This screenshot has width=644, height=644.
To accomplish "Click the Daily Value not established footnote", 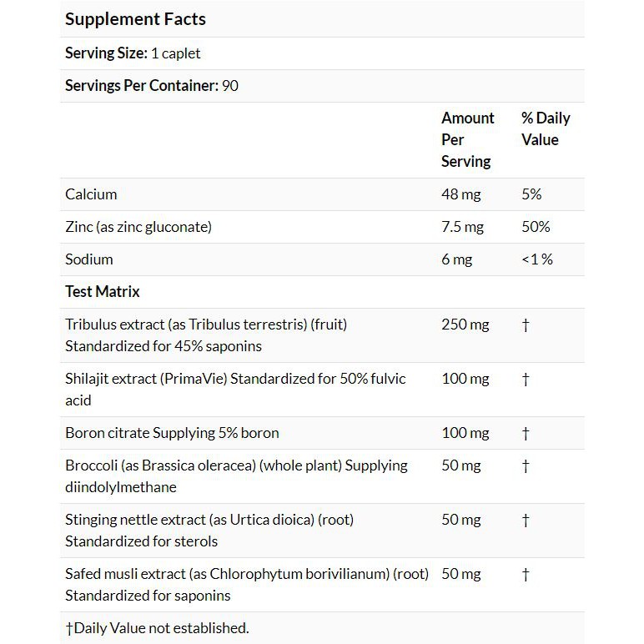I will click(157, 628).
